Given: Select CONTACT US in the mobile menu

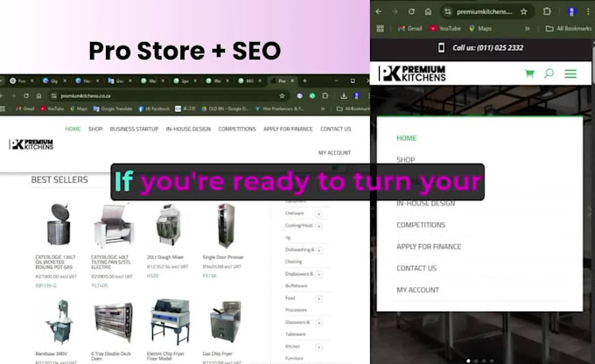Looking at the screenshot, I should pyautogui.click(x=416, y=268).
